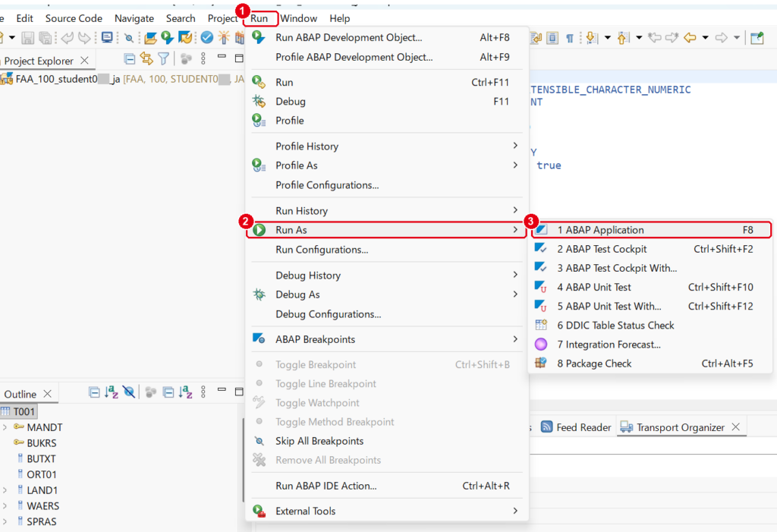This screenshot has width=777, height=532.
Task: Click the Activate matchstick icon in toolbar
Action: point(224,38)
